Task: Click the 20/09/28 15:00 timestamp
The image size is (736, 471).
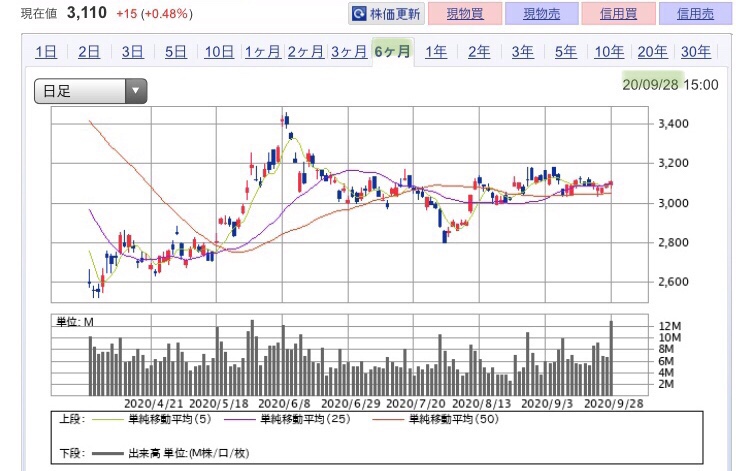Action: tap(670, 85)
